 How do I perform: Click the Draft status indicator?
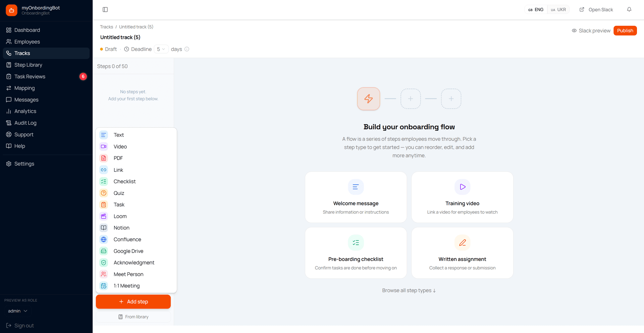(108, 49)
